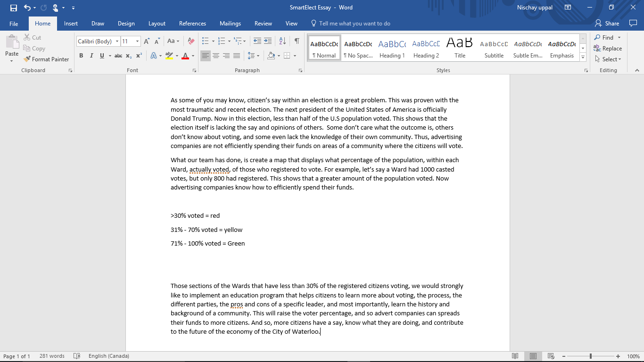This screenshot has height=362, width=644.
Task: Undo the last action
Action: [27, 8]
